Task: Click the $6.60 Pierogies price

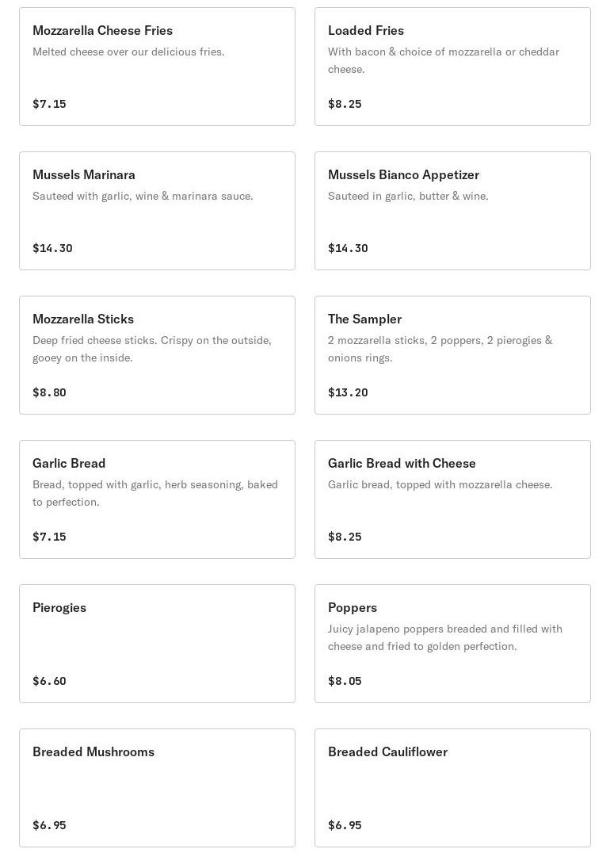Action: coord(49,681)
